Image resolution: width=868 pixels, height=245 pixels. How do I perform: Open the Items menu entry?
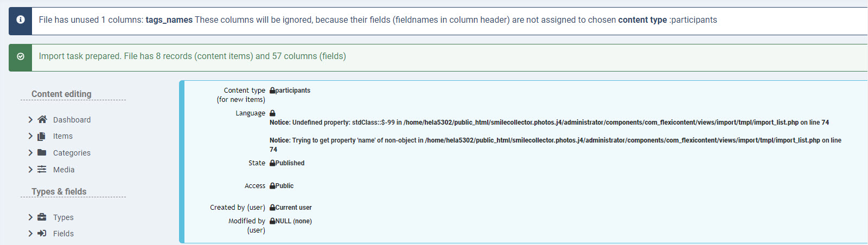tap(63, 136)
